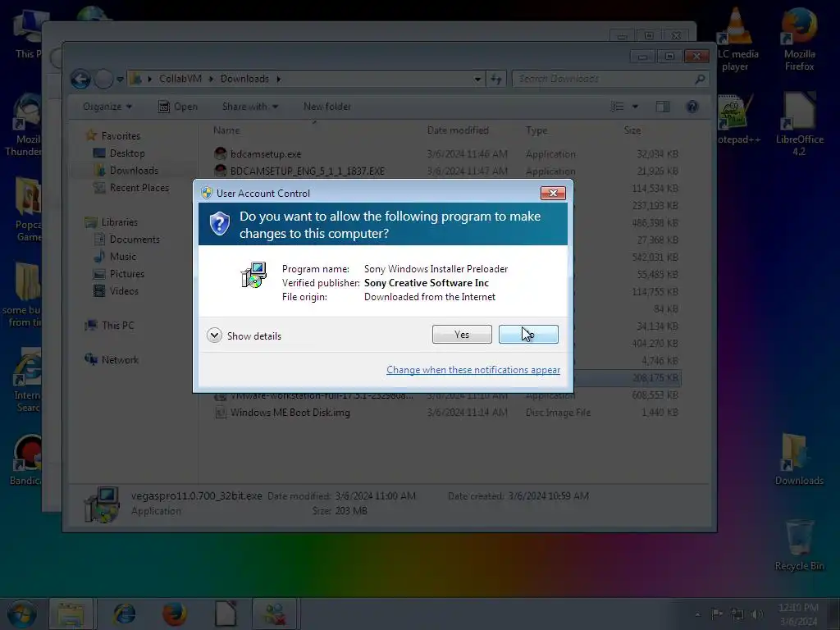Select CollabVM in address breadcrumb

[x=180, y=79]
